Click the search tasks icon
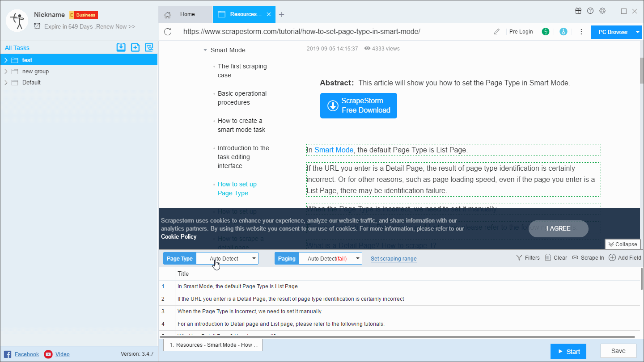 (x=149, y=47)
